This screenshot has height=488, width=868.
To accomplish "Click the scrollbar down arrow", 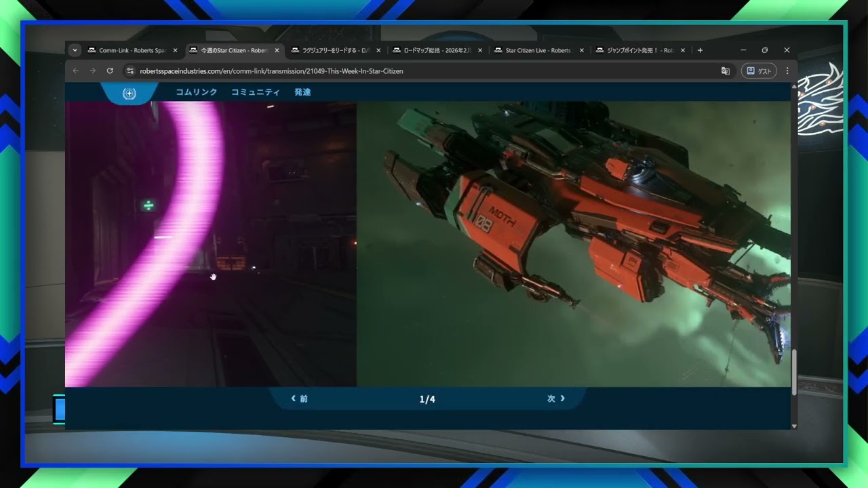I will click(794, 426).
